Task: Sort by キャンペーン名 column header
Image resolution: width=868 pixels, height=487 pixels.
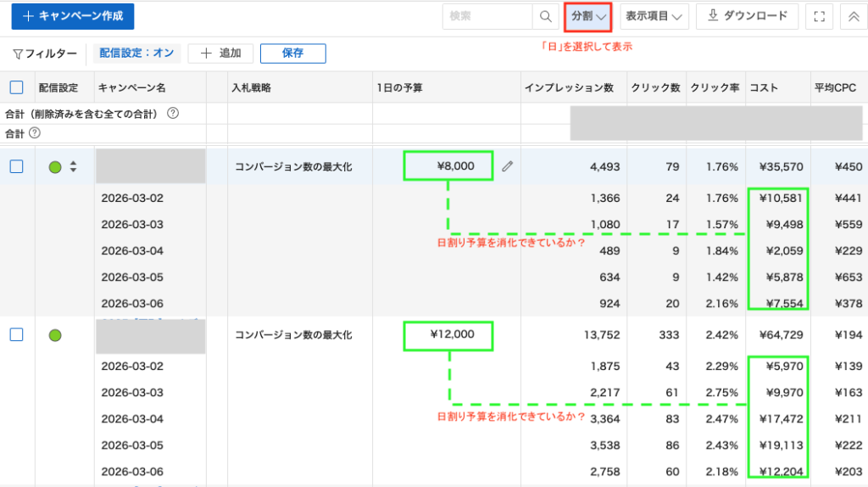Action: click(x=131, y=87)
